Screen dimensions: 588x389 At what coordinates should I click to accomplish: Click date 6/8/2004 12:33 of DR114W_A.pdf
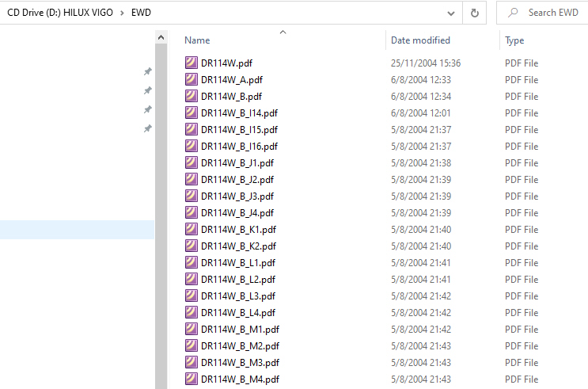[421, 79]
